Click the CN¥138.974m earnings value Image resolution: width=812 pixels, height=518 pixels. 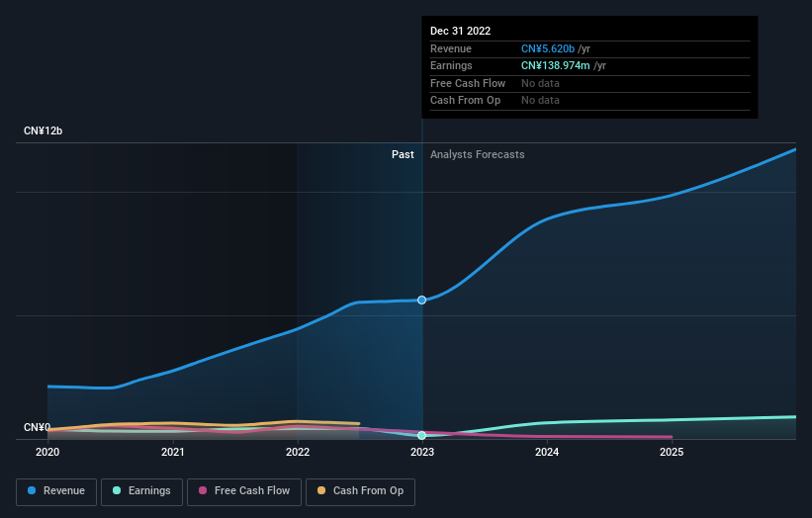[x=556, y=65]
